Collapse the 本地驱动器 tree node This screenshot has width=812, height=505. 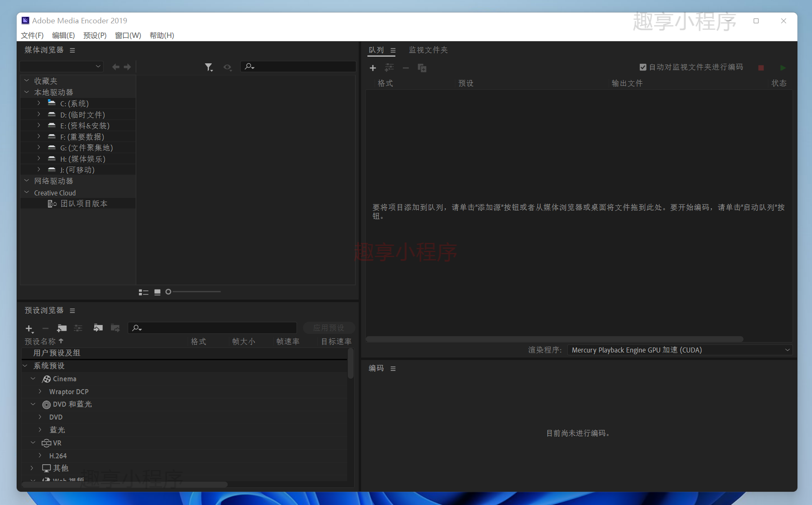(x=27, y=92)
